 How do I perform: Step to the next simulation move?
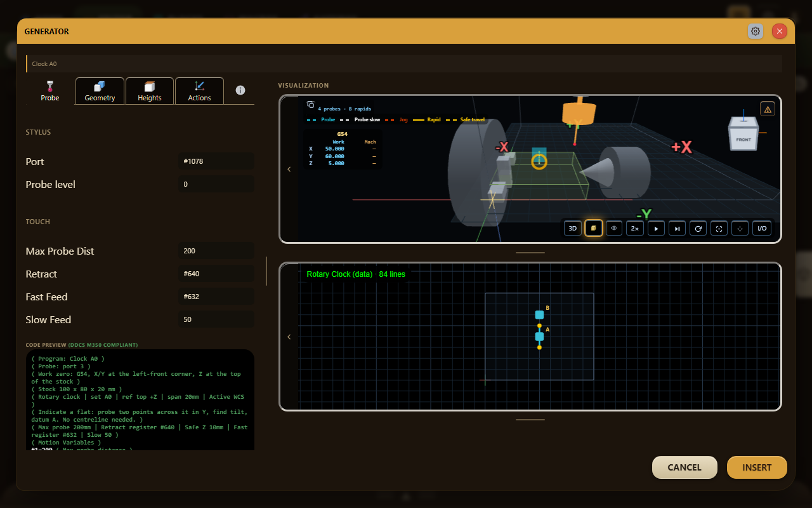[677, 228]
